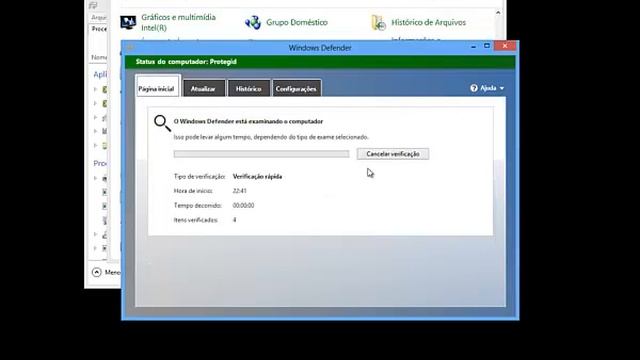Screen dimensions: 640x360
Task: Close the Windows Defender window
Action: click(x=505, y=46)
